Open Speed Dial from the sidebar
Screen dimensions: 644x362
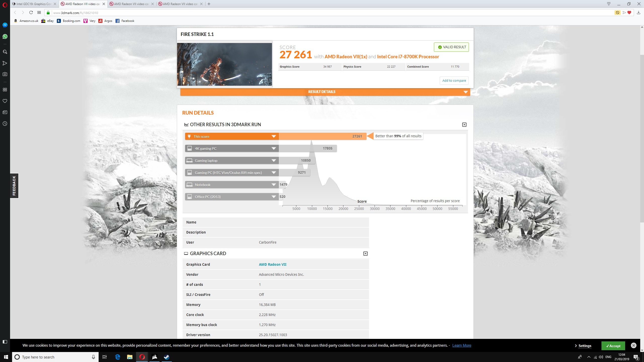pos(5,90)
